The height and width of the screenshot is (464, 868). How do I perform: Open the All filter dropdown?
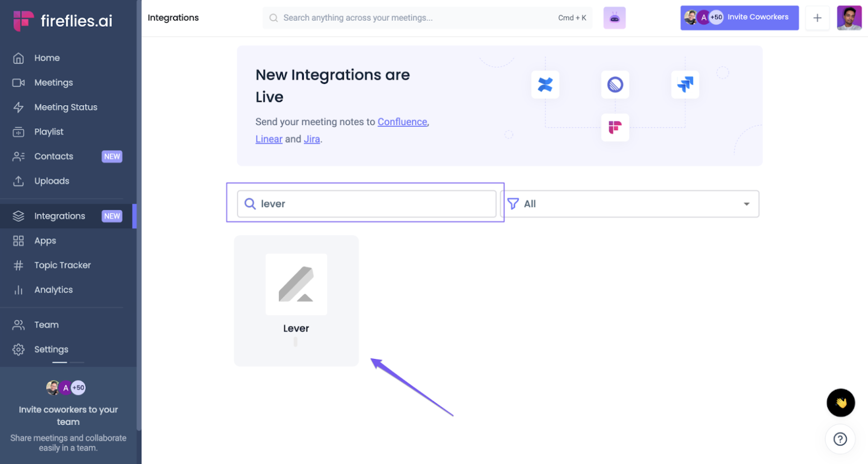coord(629,204)
